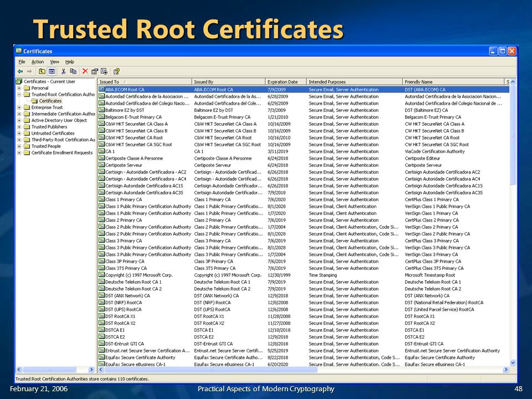Select Entrust.net Secure Server Certification row
This screenshot has height=399, width=532.
[304, 350]
